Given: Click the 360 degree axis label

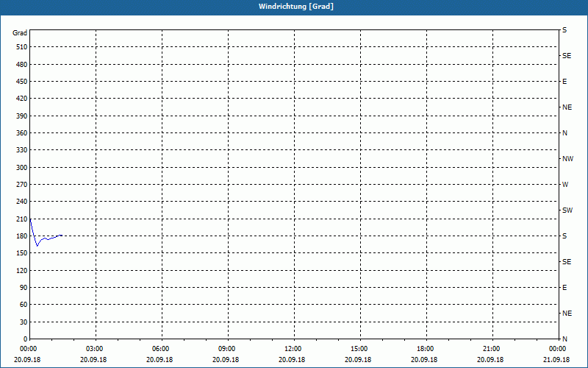Looking at the screenshot, I should pyautogui.click(x=22, y=133).
